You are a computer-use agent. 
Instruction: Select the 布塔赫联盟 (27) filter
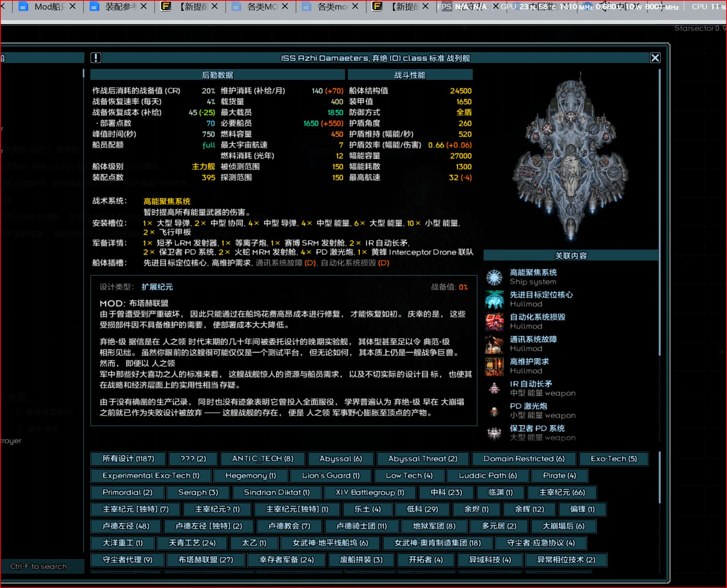coord(206,560)
